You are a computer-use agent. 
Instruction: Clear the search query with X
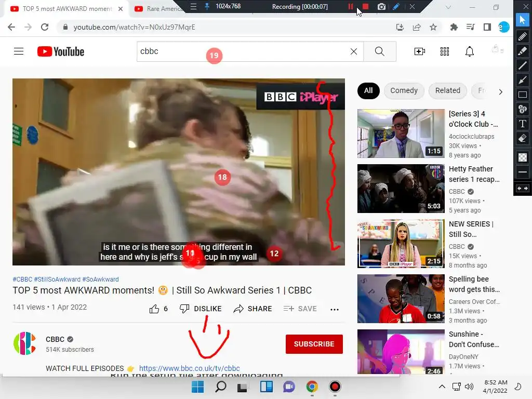point(353,51)
